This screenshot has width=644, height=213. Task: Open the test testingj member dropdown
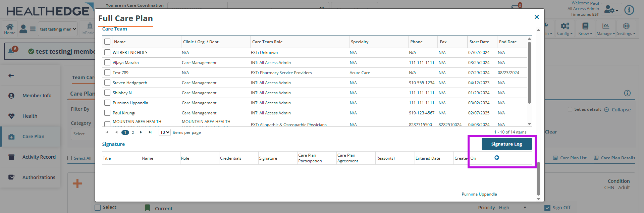pos(58,29)
